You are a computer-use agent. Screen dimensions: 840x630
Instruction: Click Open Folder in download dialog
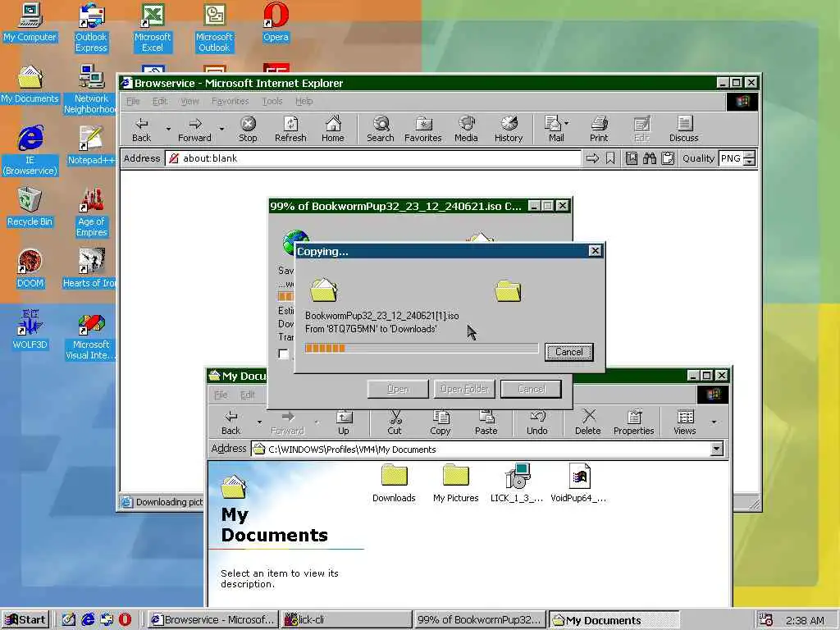[x=464, y=389]
